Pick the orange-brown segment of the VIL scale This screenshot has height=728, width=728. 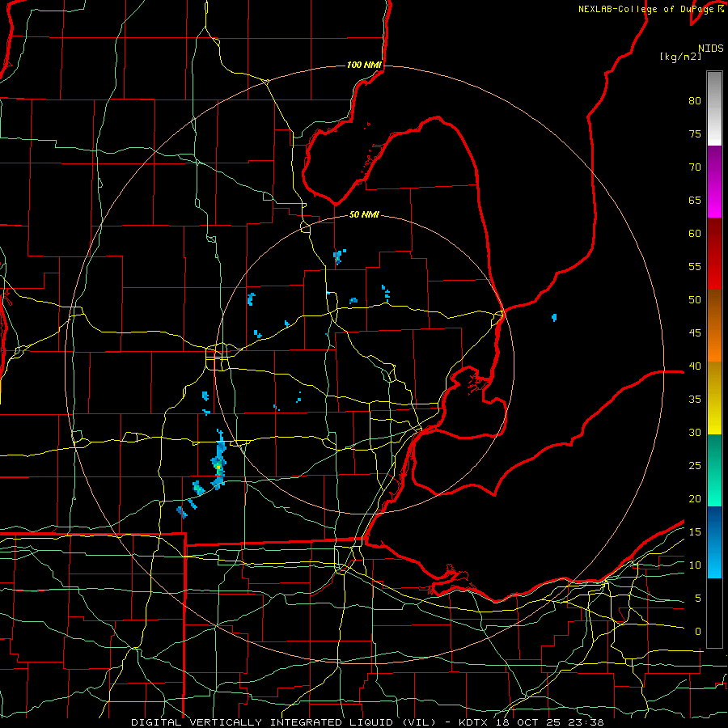(x=714, y=326)
